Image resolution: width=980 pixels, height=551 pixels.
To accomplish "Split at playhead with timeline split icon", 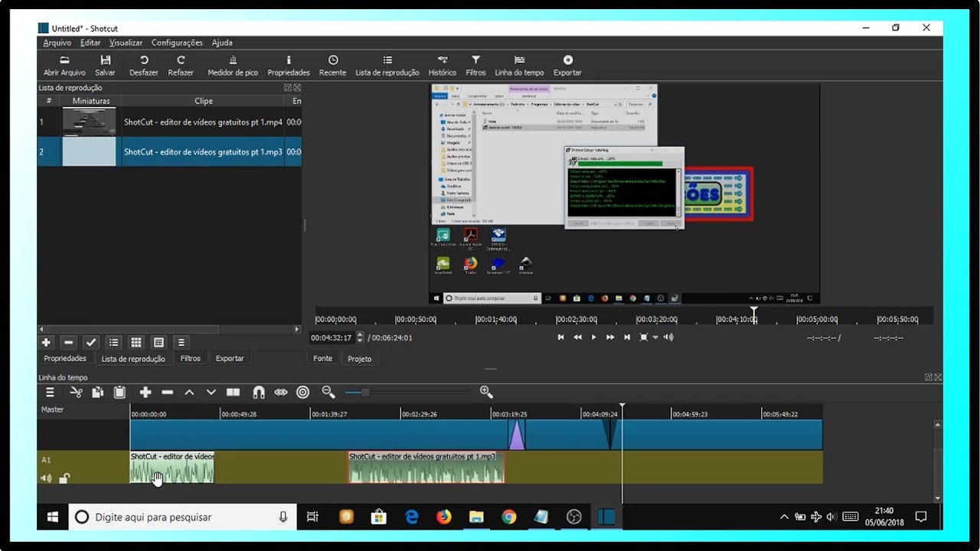I will coord(234,392).
